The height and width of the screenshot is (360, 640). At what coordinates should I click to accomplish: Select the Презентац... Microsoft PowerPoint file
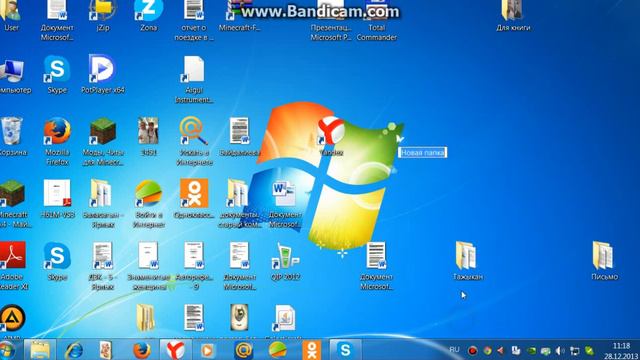331,20
